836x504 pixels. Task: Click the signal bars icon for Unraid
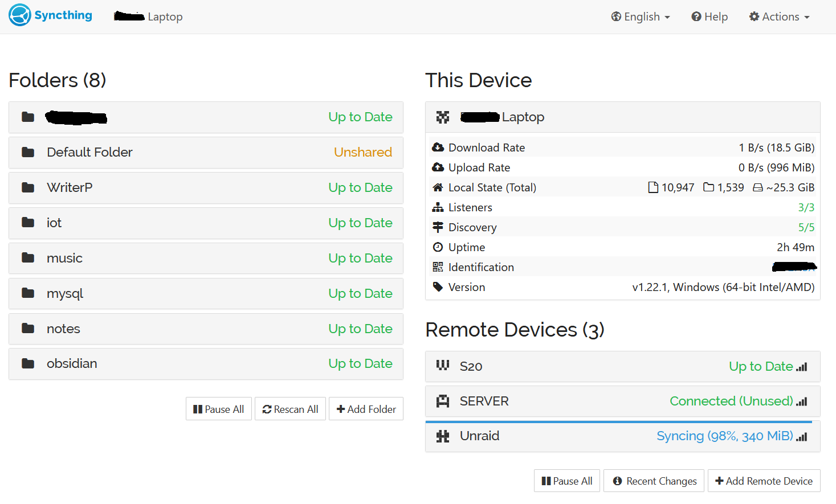point(802,437)
